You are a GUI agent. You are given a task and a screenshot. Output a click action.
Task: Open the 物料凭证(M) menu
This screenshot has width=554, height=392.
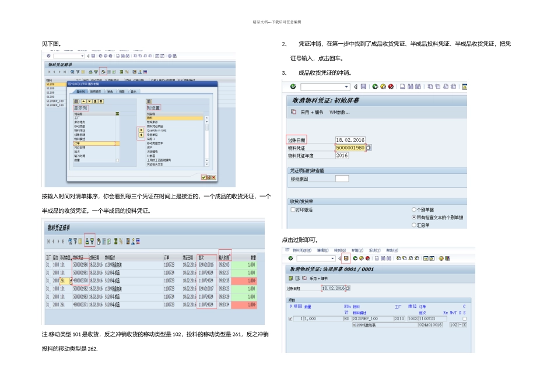302,250
